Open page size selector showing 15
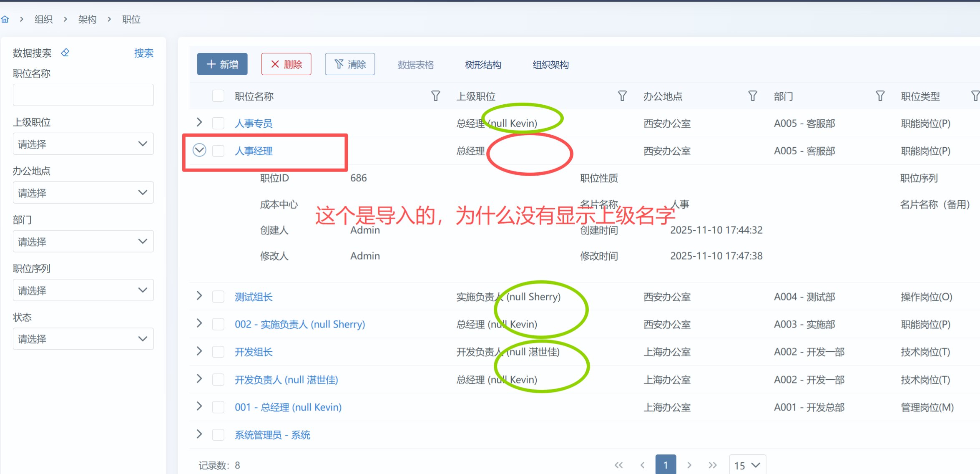 (747, 465)
